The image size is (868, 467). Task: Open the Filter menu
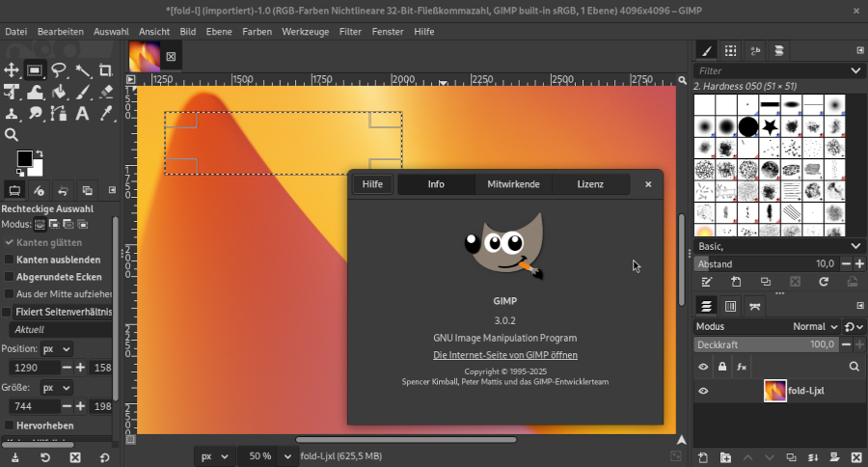tap(350, 32)
